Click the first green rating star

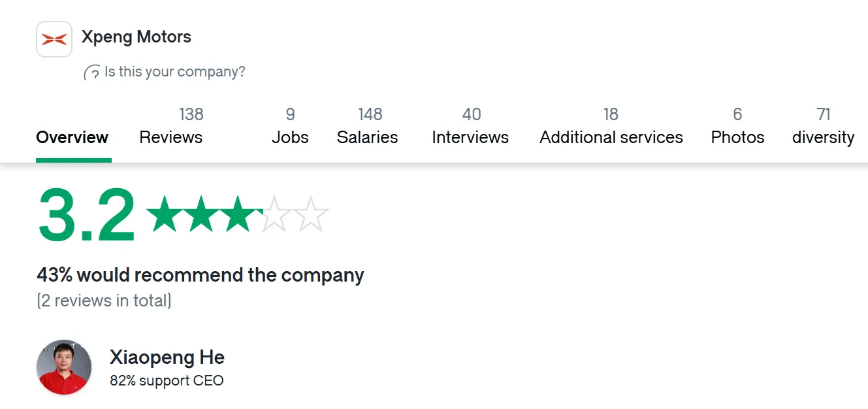[x=164, y=214]
